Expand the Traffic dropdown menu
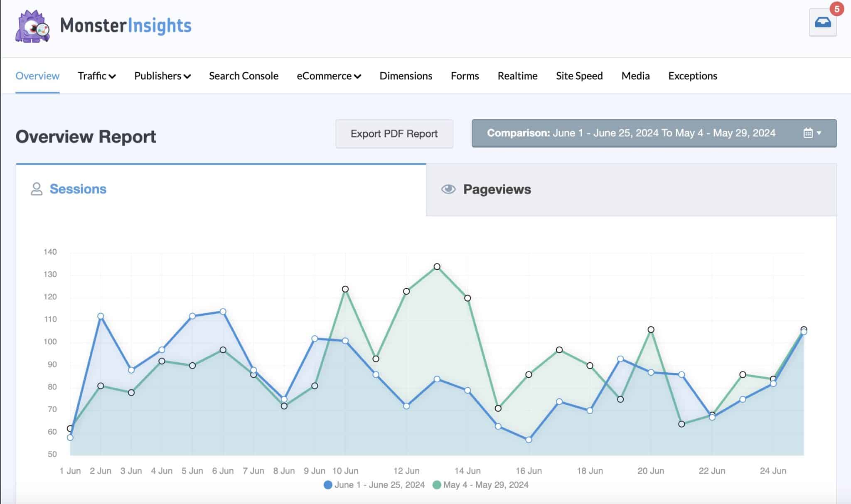The height and width of the screenshot is (504, 851). (x=96, y=76)
